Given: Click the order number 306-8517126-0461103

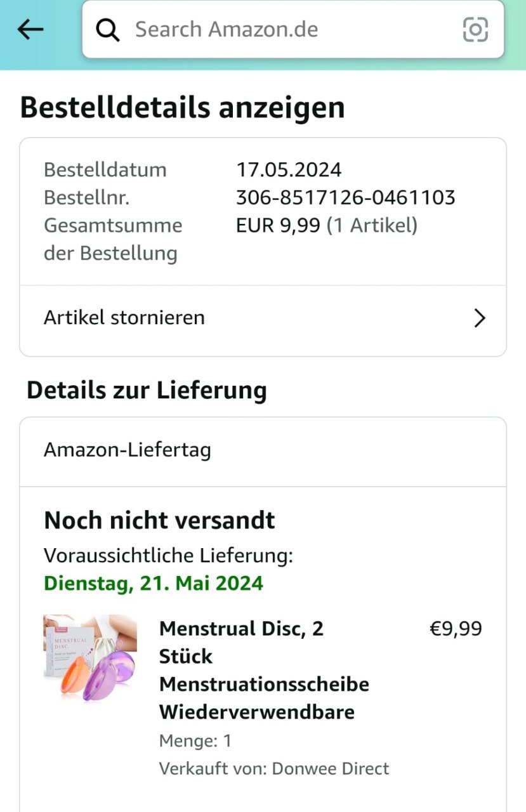Looking at the screenshot, I should (x=345, y=198).
